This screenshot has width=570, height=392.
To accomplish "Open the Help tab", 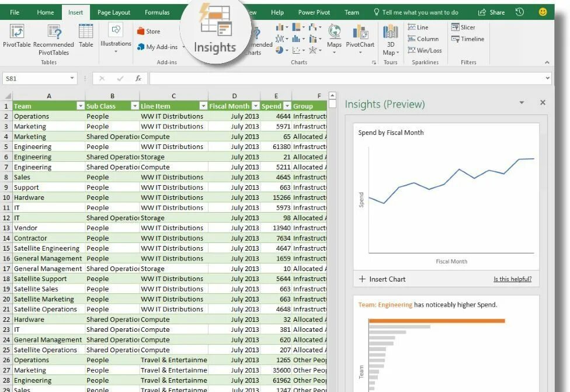I will pyautogui.click(x=277, y=12).
